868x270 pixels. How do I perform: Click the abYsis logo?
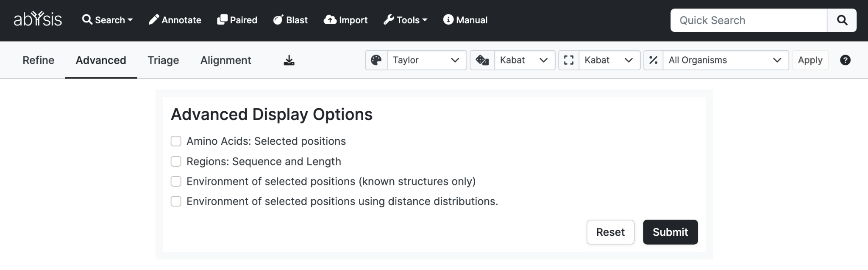38,19
